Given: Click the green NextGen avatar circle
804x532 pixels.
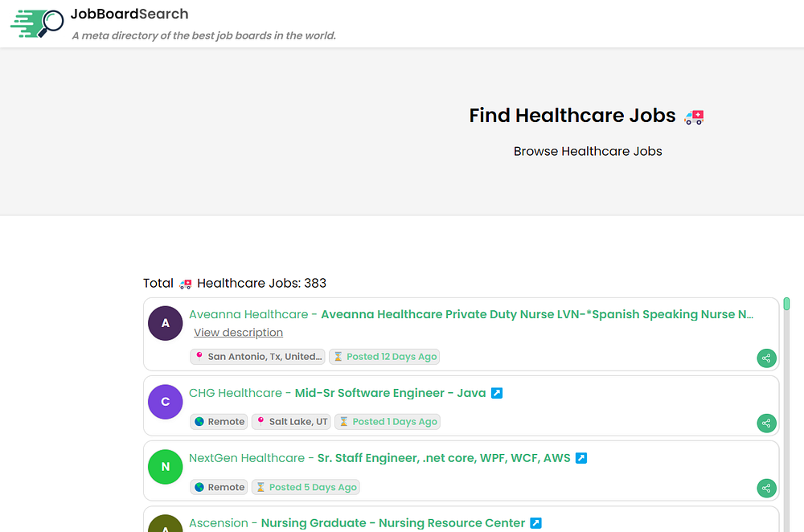Looking at the screenshot, I should point(166,467).
